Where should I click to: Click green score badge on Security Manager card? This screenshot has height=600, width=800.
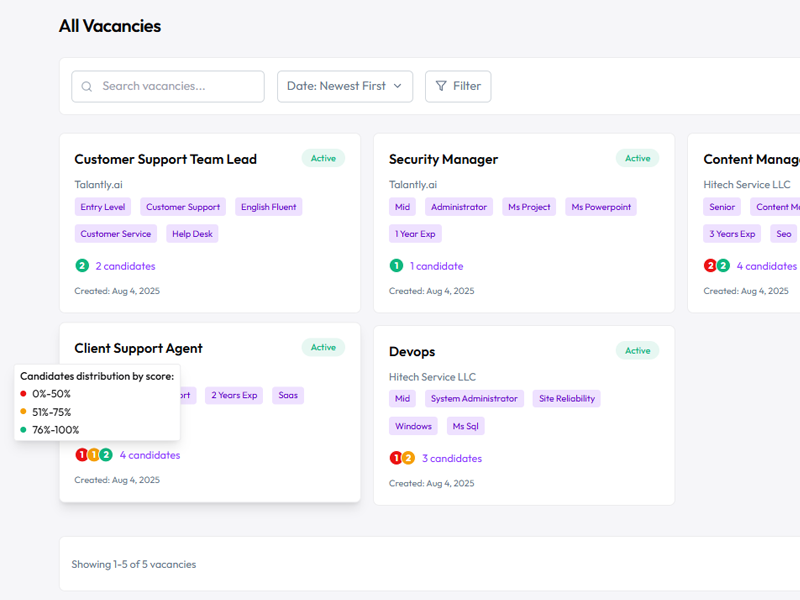click(x=396, y=266)
